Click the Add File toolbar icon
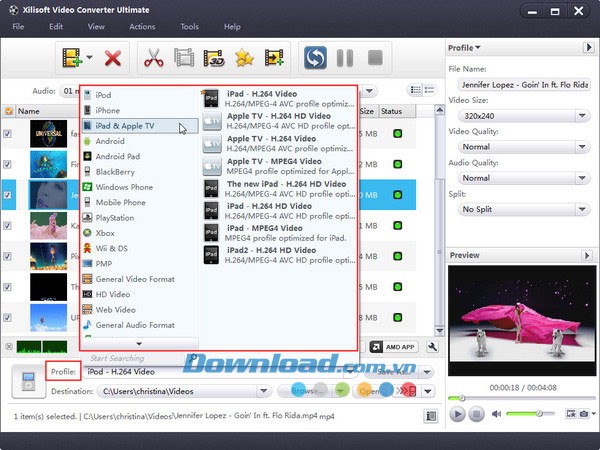 72,58
